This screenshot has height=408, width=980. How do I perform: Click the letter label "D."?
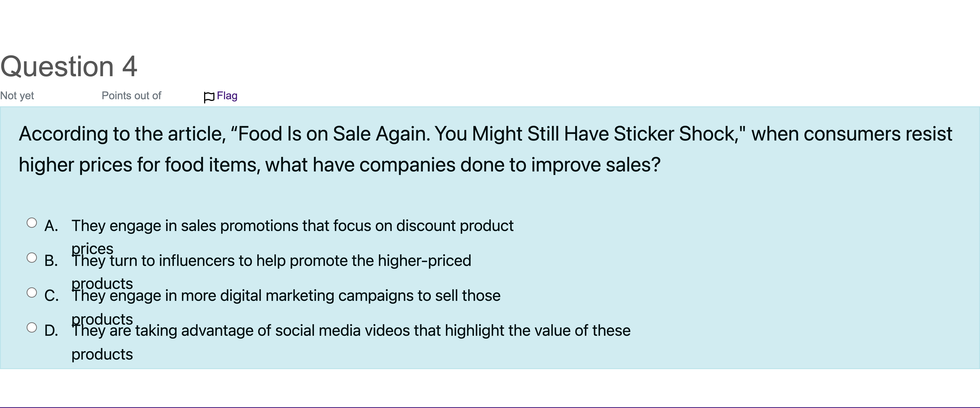point(51,331)
